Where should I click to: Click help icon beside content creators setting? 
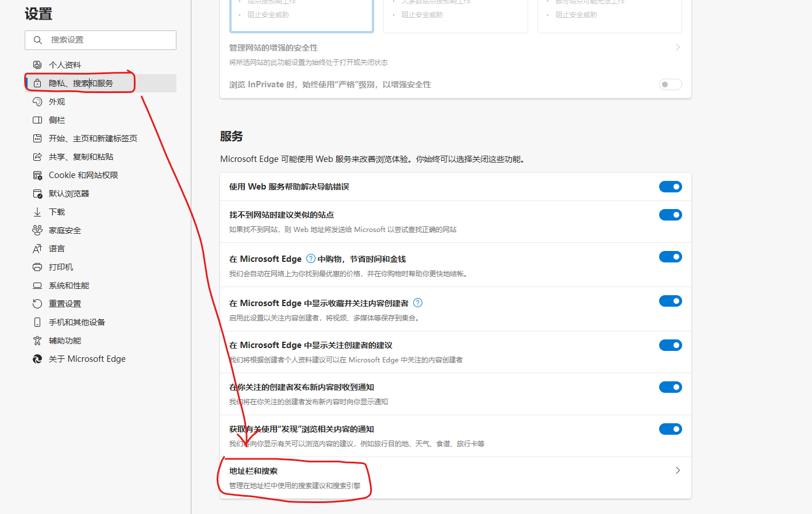[x=418, y=303]
